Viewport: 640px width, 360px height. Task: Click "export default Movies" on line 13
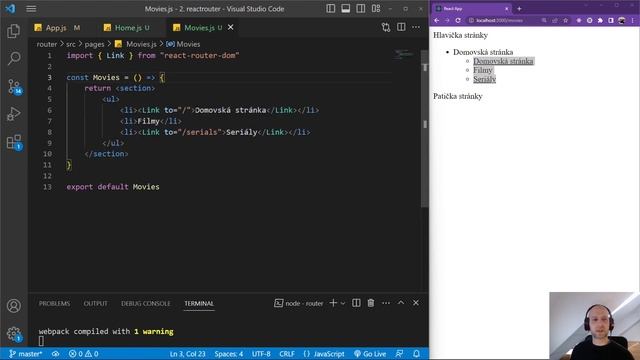113,187
